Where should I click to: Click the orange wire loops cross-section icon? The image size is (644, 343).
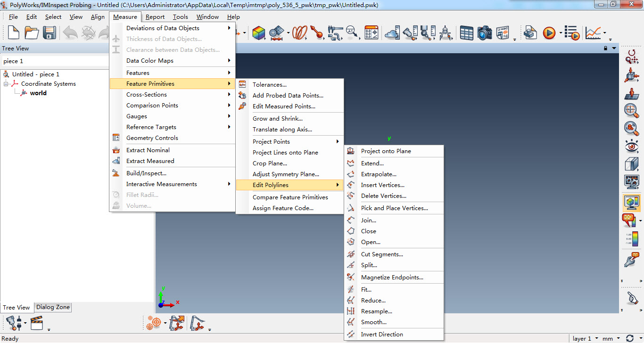299,33
